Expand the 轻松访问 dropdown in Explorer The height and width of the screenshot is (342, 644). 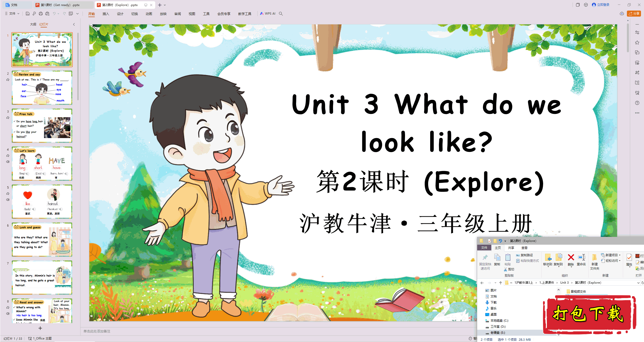coord(620,261)
